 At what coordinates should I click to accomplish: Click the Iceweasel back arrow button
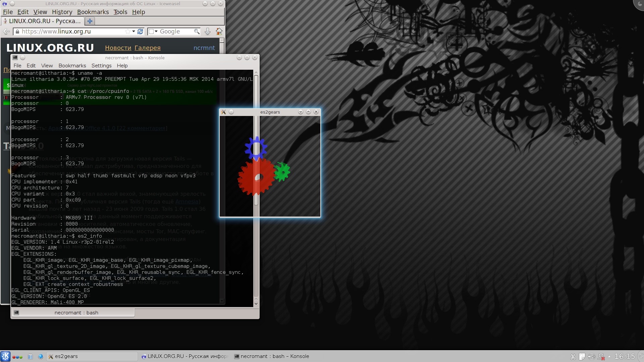pyautogui.click(x=6, y=32)
